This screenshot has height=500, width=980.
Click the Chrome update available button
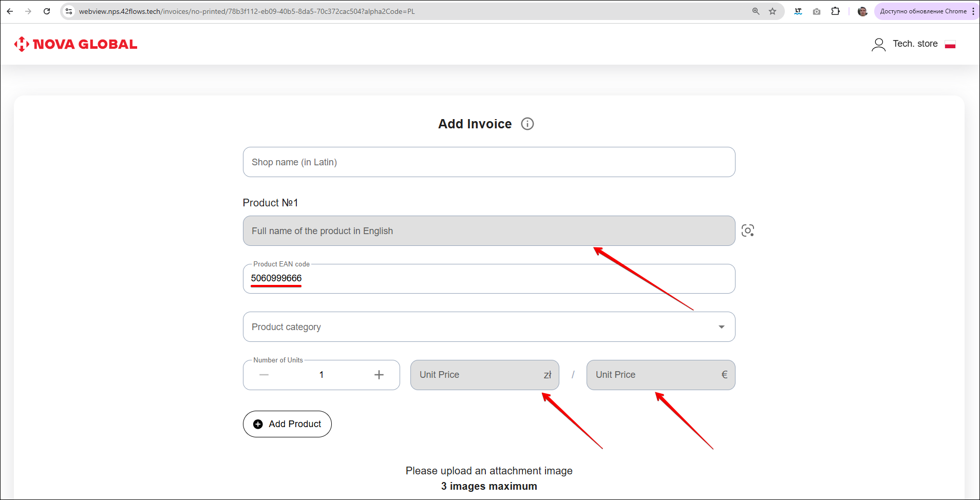923,11
